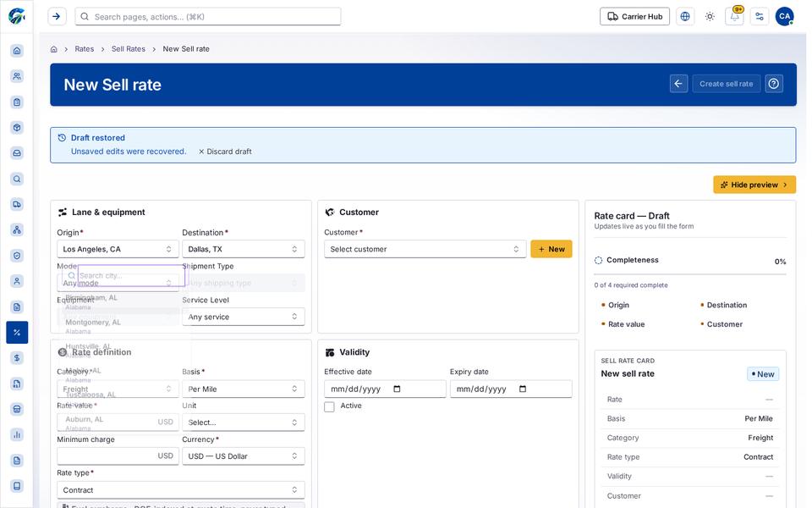The width and height of the screenshot is (812, 508).
Task: Click the 0% completeness value
Action: pos(780,262)
